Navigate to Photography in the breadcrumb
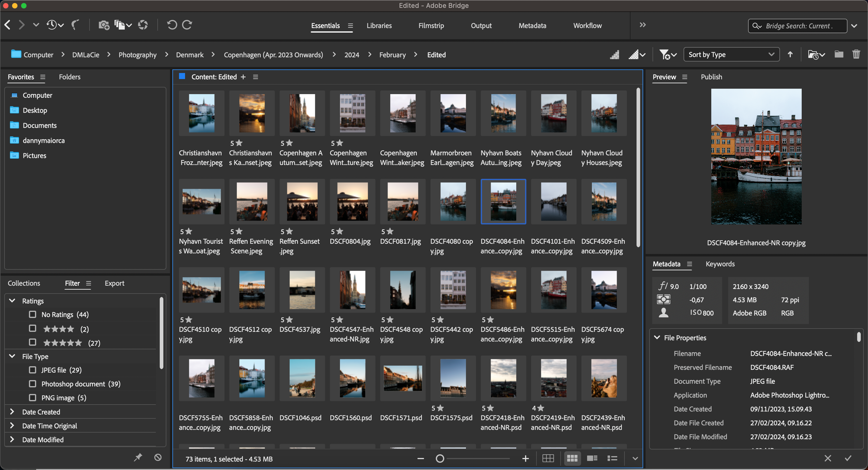 pyautogui.click(x=137, y=55)
